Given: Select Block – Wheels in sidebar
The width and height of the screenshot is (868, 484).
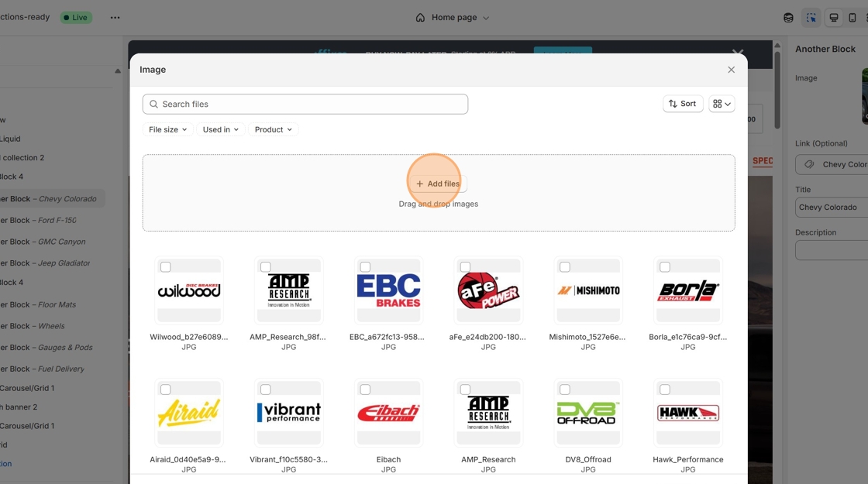Looking at the screenshot, I should tap(33, 326).
